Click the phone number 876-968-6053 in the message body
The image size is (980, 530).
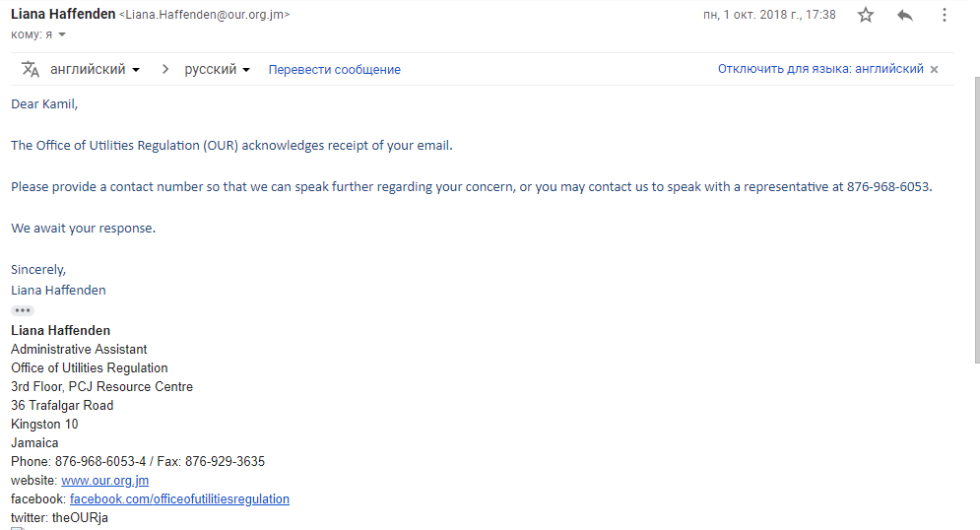(888, 186)
